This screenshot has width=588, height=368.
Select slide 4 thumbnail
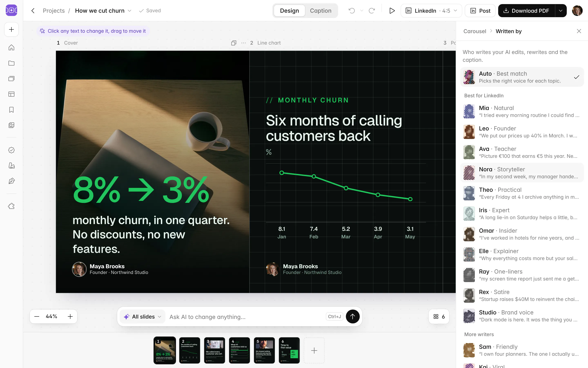239,350
